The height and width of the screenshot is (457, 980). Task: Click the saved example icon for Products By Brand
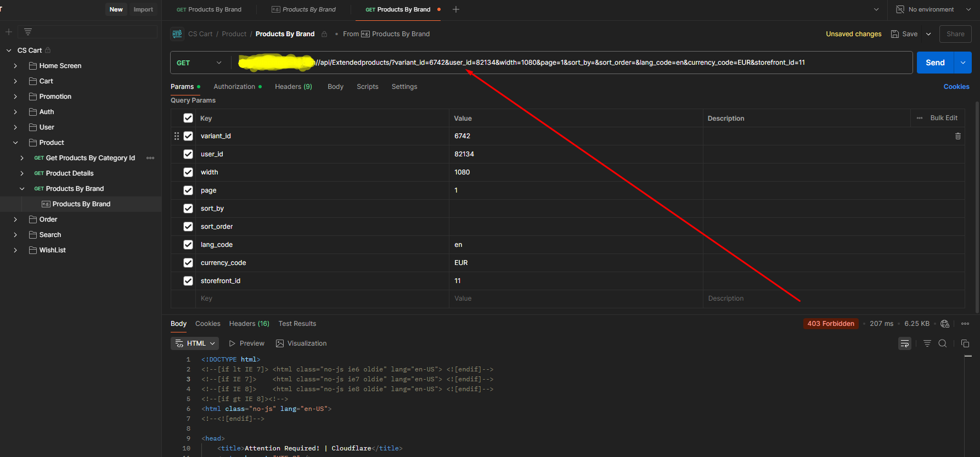click(46, 204)
